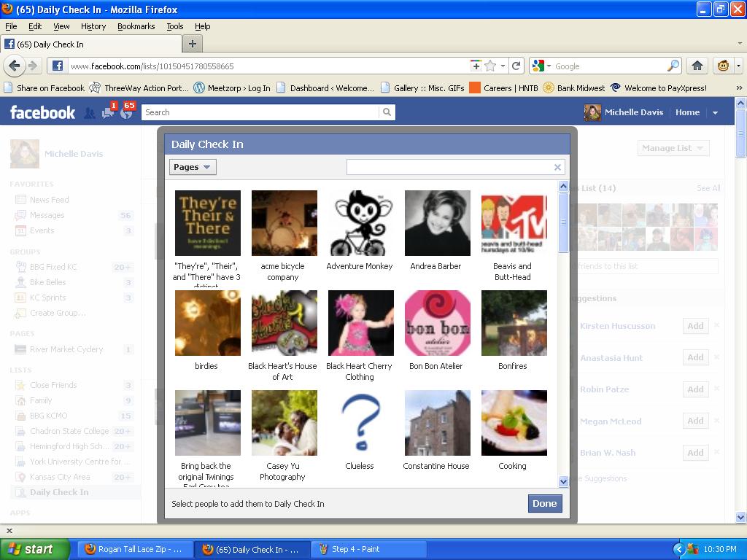Select the Constantine House page thumbnail

tap(438, 423)
